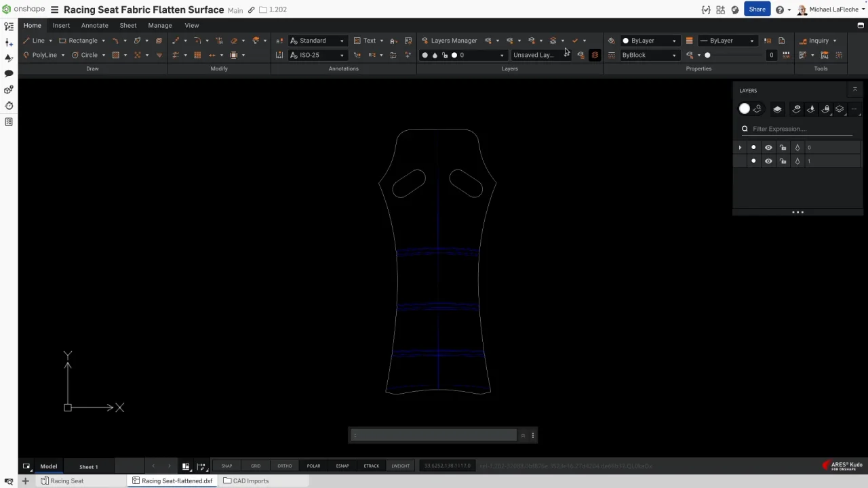Toggle SNAP in the status bar
Screen dimensions: 868x488
[x=226, y=466]
